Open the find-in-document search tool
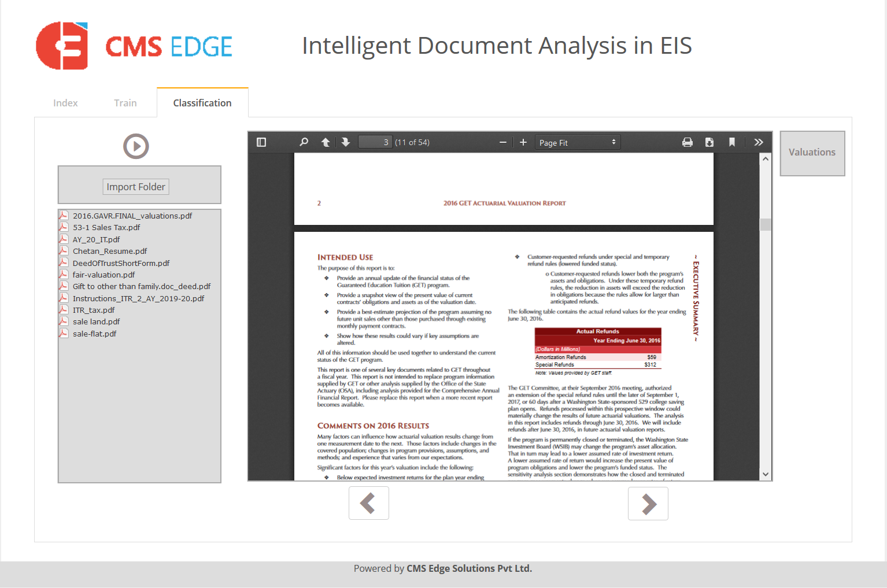Screen dimensions: 887x588 (x=304, y=142)
